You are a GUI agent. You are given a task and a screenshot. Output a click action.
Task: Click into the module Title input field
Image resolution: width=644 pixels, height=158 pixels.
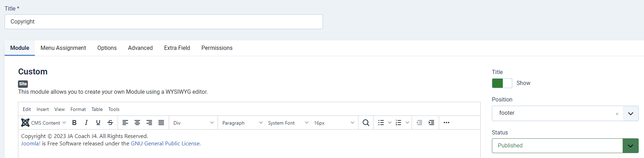click(163, 22)
